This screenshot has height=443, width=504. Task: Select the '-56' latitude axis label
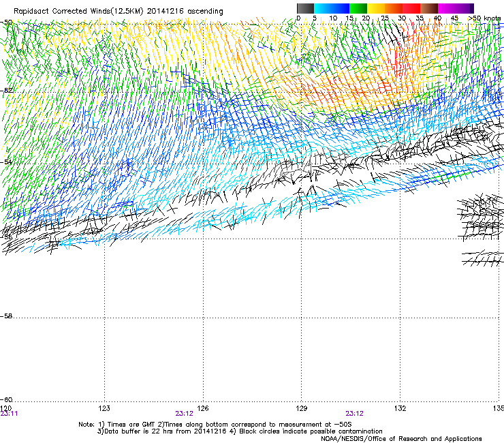point(6,236)
